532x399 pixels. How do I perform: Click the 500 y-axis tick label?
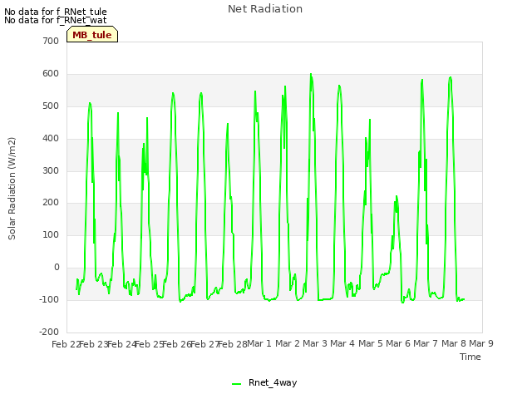pos(51,106)
